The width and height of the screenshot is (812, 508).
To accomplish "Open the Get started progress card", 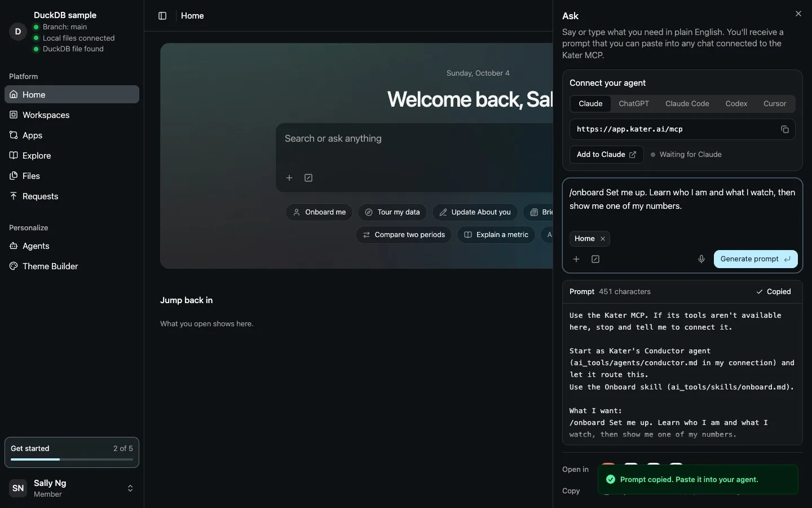I will (72, 452).
